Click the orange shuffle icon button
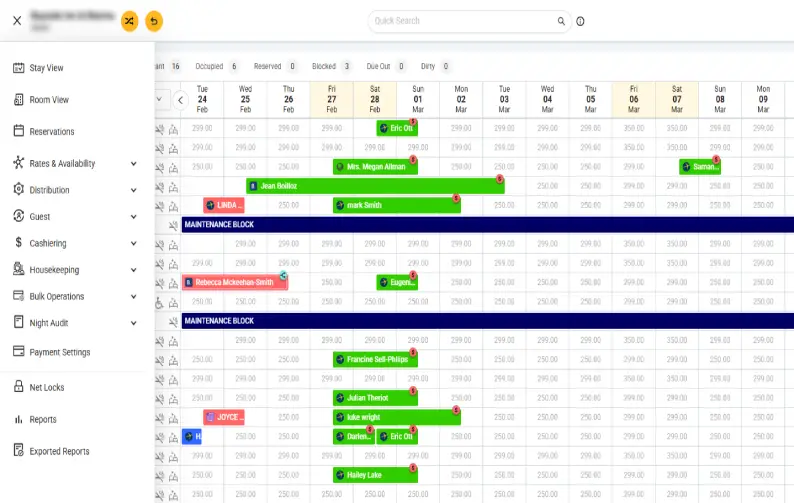 pos(130,20)
